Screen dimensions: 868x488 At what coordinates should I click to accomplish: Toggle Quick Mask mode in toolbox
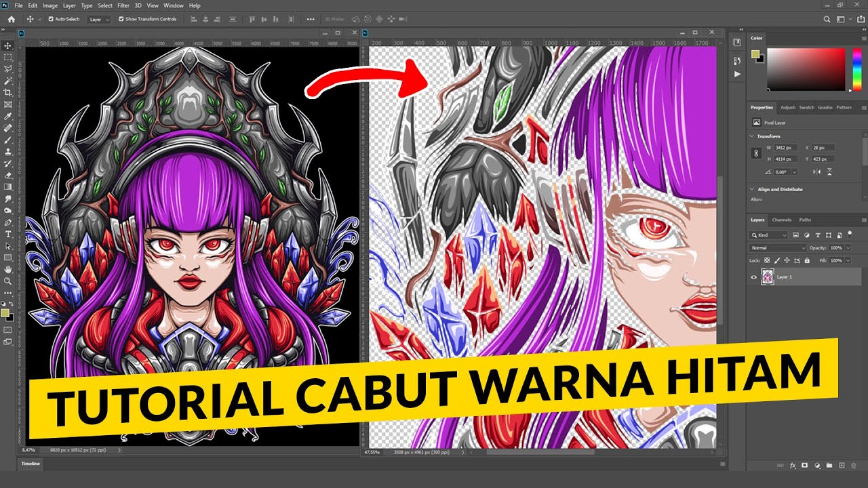[x=8, y=330]
